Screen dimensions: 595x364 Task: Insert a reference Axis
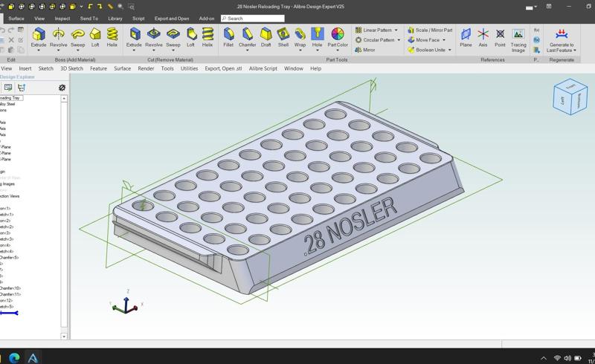click(483, 37)
